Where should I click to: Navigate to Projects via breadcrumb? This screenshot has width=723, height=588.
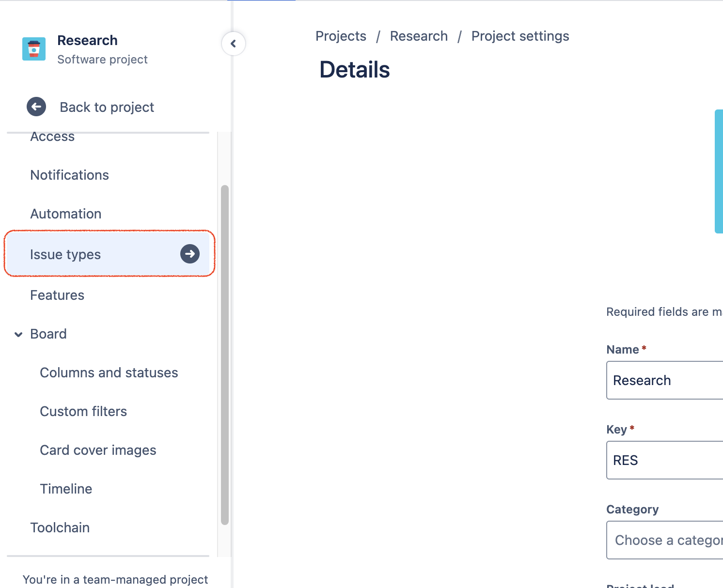click(x=341, y=36)
